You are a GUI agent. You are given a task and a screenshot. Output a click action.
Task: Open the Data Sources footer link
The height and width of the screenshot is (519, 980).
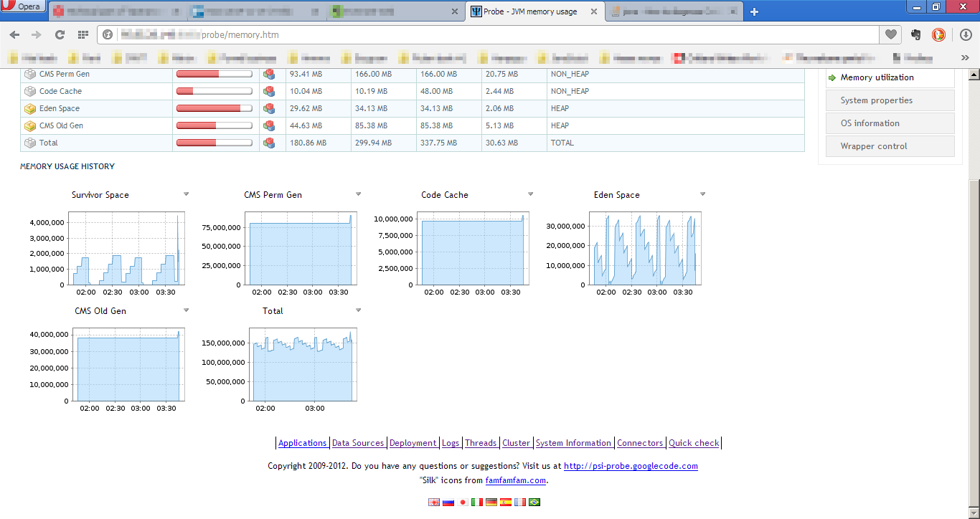(358, 443)
